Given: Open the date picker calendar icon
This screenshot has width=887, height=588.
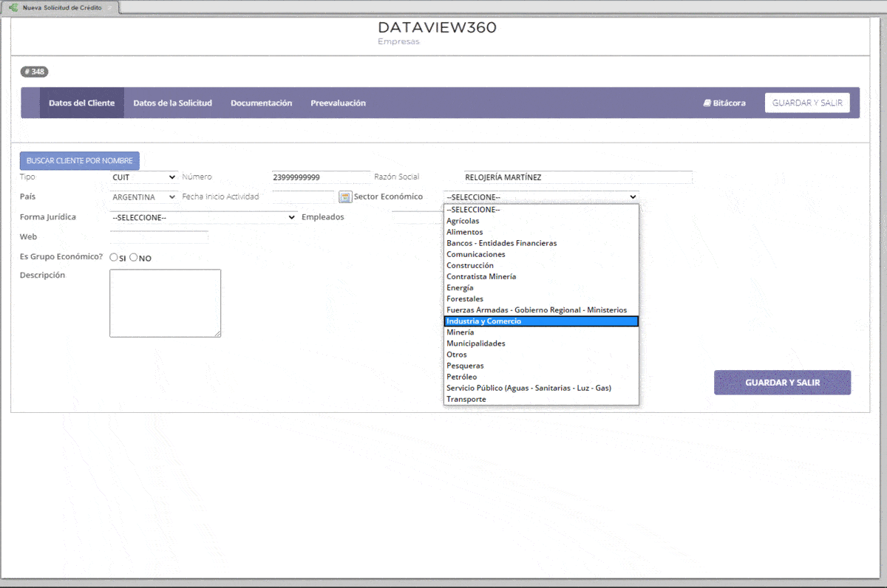Looking at the screenshot, I should tap(344, 197).
